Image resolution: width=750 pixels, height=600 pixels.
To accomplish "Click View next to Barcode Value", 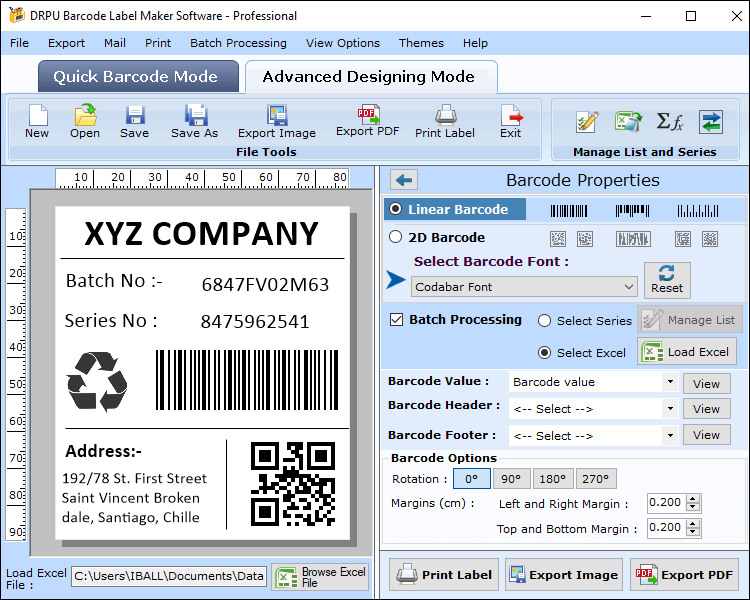I will point(706,384).
